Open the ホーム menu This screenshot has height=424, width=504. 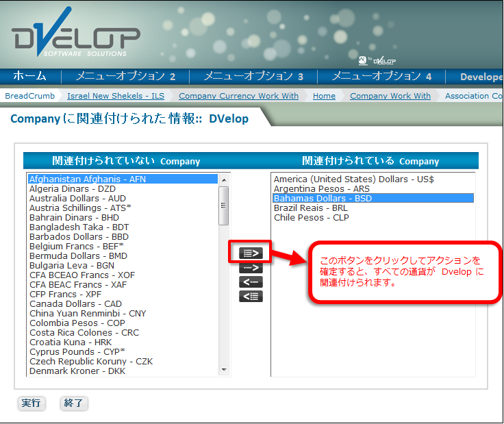tap(30, 77)
